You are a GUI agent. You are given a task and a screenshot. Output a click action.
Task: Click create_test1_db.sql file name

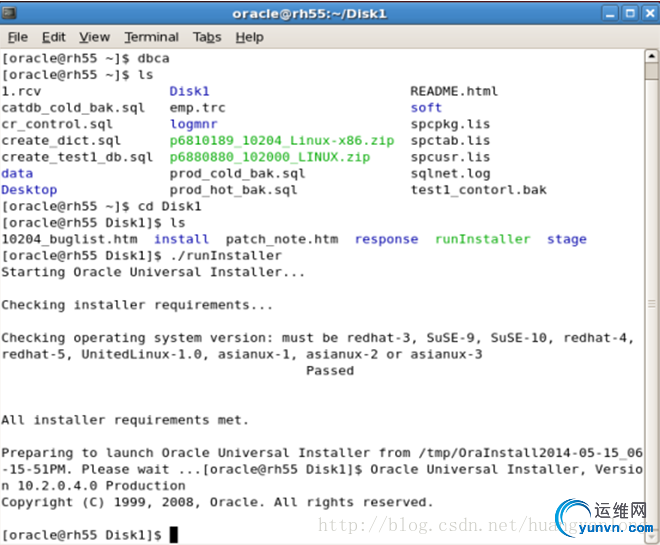pyautogui.click(x=77, y=157)
